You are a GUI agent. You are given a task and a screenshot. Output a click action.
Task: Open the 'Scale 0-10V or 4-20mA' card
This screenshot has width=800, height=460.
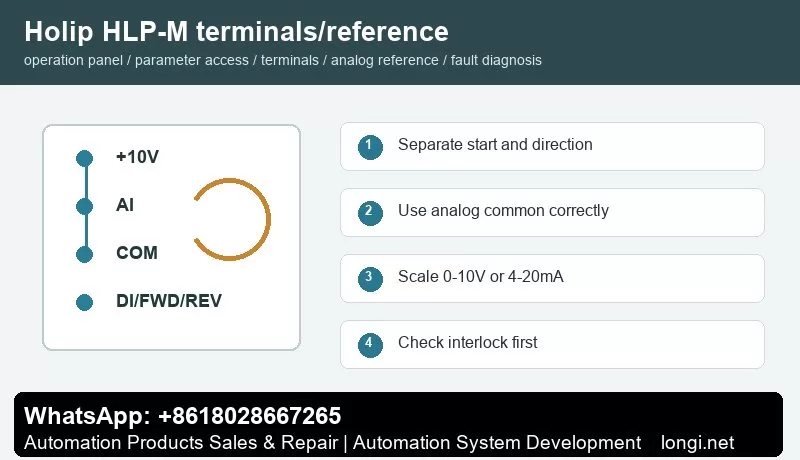click(553, 278)
